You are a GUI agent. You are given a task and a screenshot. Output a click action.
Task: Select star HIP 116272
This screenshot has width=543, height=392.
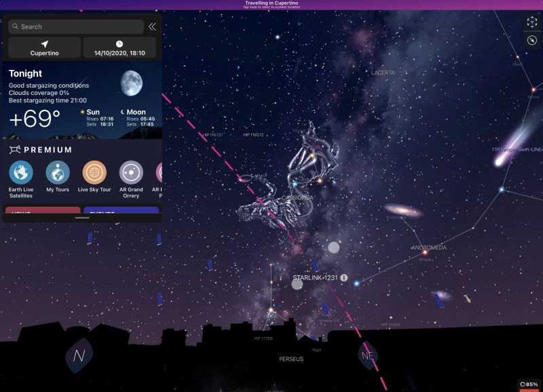coord(253,135)
